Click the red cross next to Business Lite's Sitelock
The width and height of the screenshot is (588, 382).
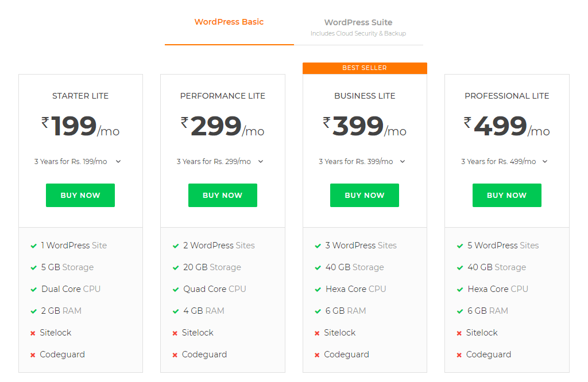[x=318, y=333]
